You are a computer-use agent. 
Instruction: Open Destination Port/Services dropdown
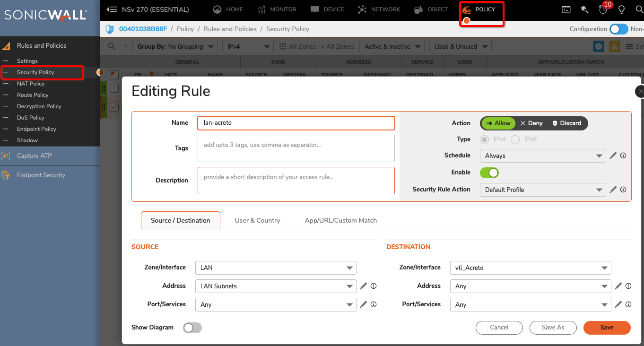(x=531, y=304)
